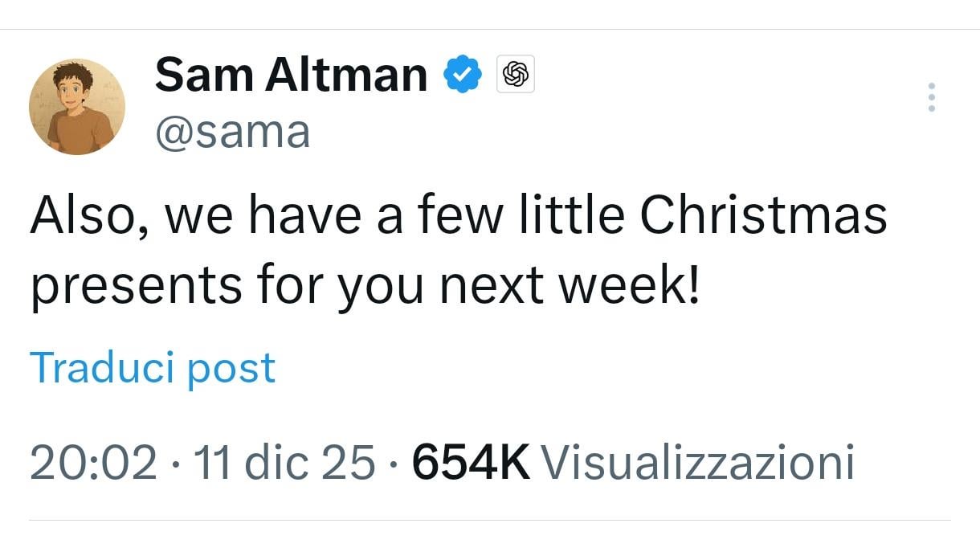The height and width of the screenshot is (556, 980).
Task: Click the line 'presents for you next week!'
Action: [x=365, y=287]
